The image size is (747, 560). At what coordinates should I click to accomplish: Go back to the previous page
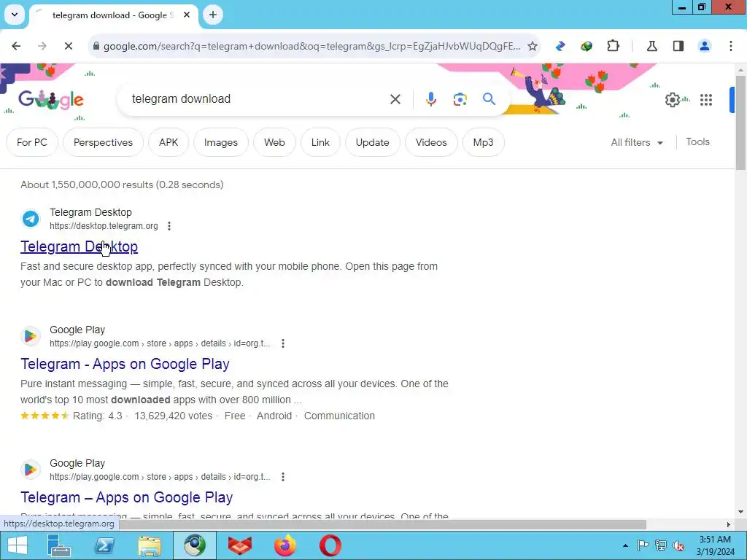(x=16, y=46)
